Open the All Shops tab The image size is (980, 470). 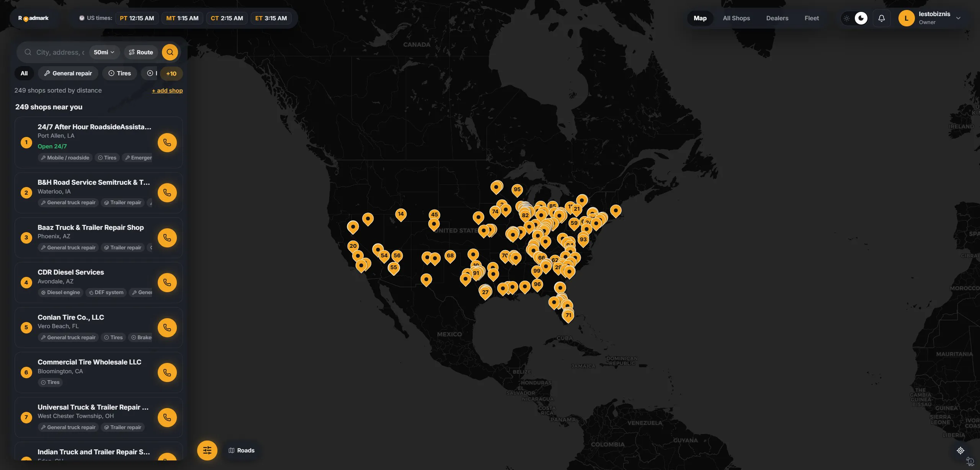pyautogui.click(x=736, y=18)
